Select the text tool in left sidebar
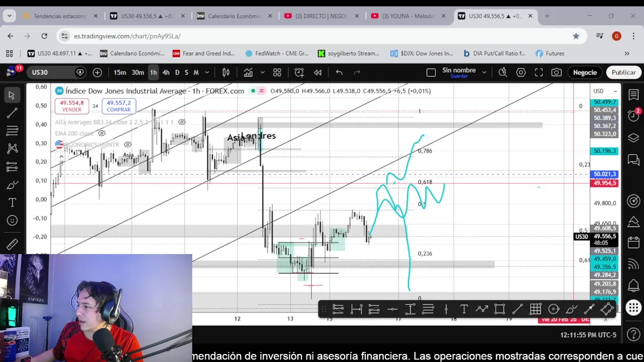644x362 pixels. 12,202
